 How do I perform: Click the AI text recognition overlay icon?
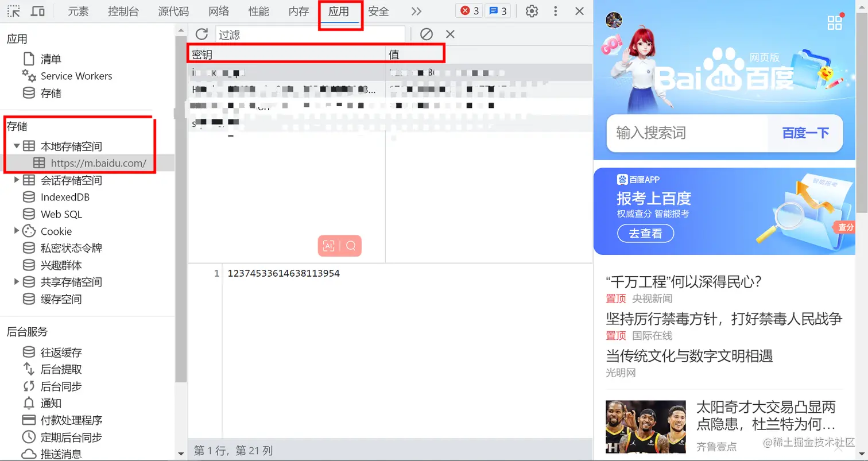click(329, 246)
